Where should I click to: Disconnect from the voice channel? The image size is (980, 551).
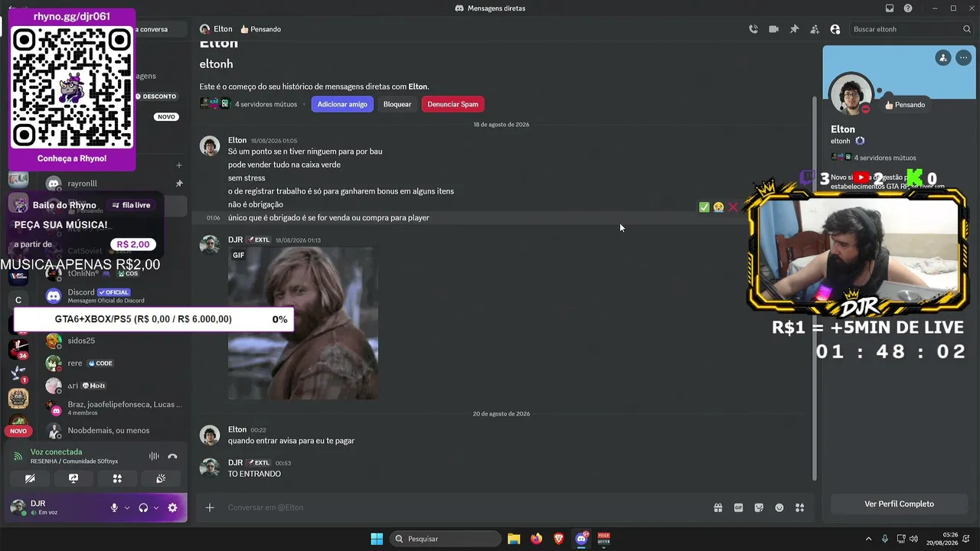(172, 456)
